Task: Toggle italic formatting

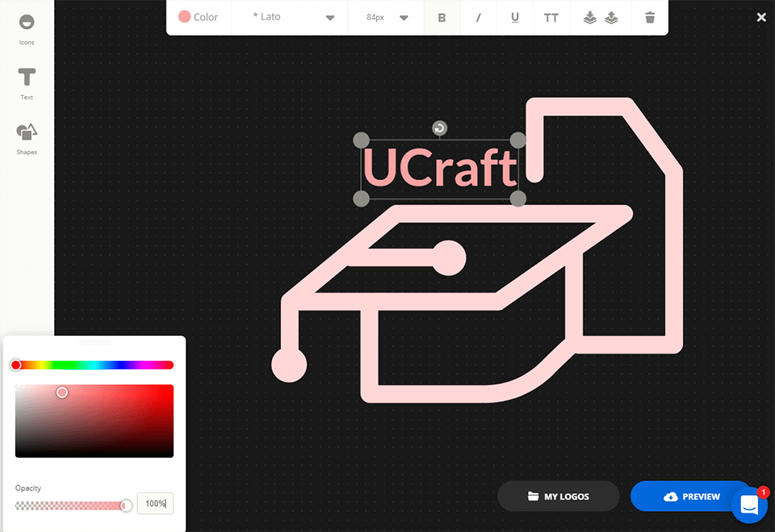Action: 478,17
